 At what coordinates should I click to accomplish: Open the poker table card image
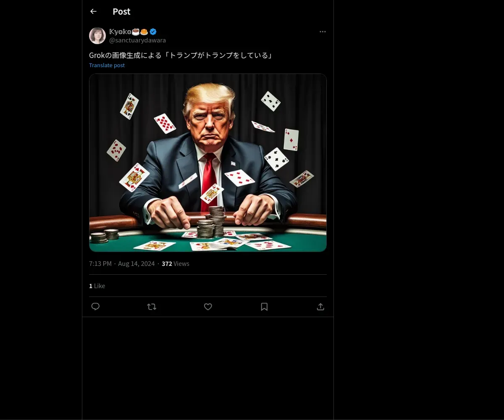pyautogui.click(x=208, y=163)
